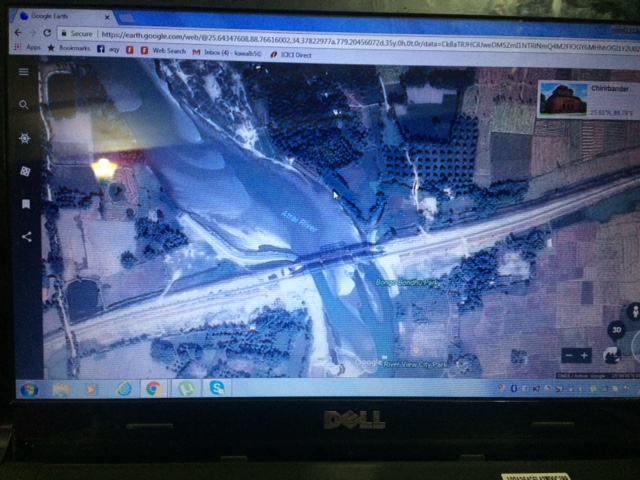
Task: Open the 'aqy' bookmark
Action: (x=114, y=49)
